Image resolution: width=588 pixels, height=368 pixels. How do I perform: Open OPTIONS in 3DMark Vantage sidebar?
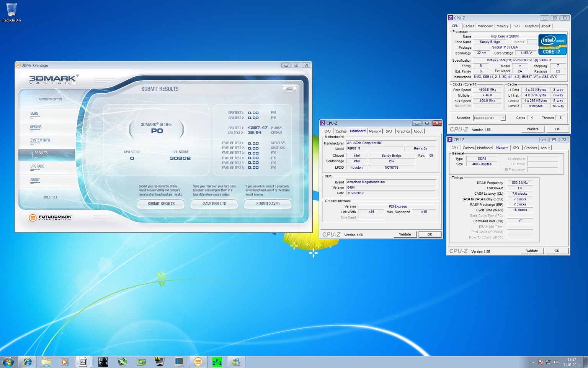[x=36, y=127]
